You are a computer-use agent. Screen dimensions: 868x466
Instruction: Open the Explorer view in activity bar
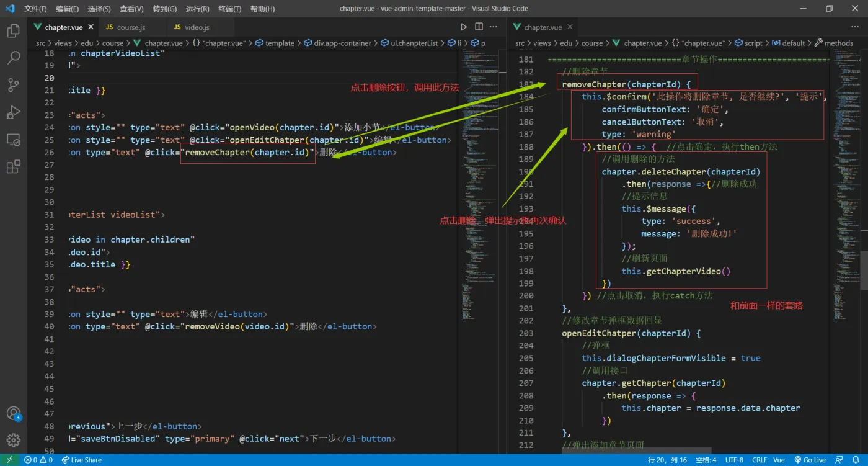tap(13, 30)
